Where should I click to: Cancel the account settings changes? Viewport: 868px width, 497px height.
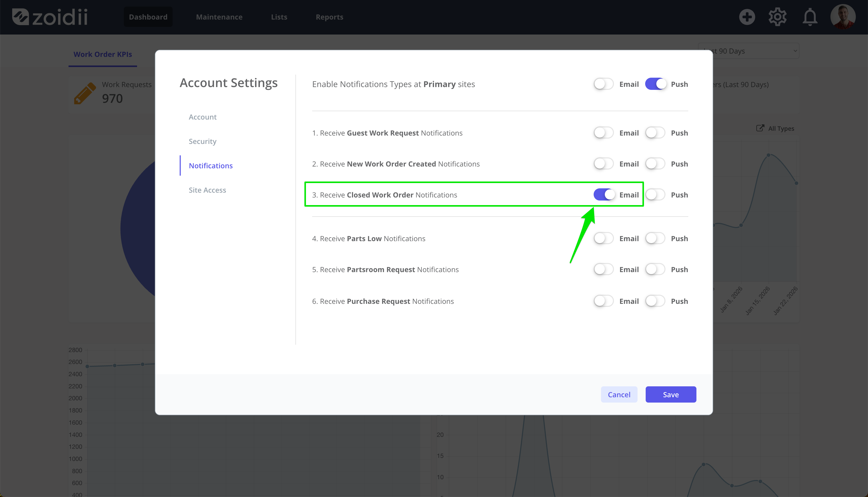point(619,394)
